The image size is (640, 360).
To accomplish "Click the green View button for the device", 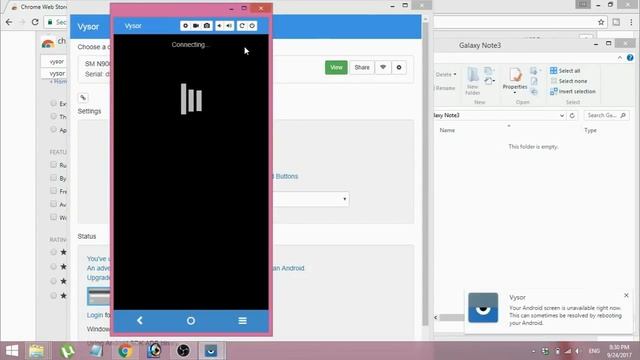I will [336, 67].
